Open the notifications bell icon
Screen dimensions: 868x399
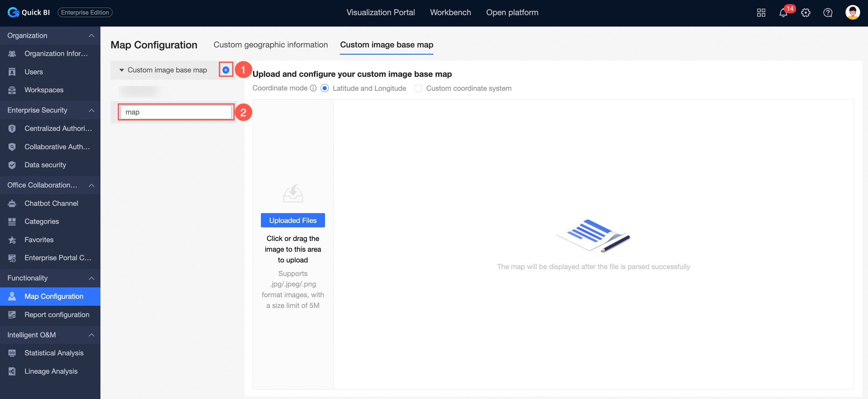[783, 13]
